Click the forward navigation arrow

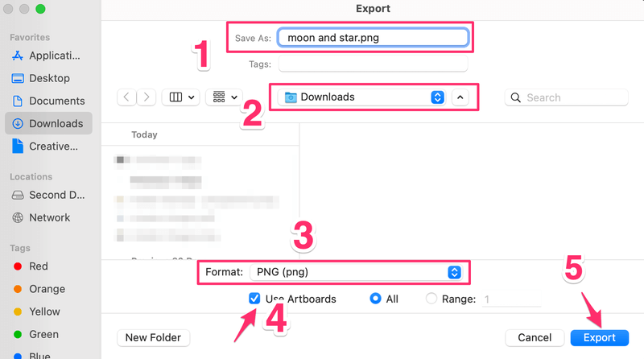click(147, 97)
